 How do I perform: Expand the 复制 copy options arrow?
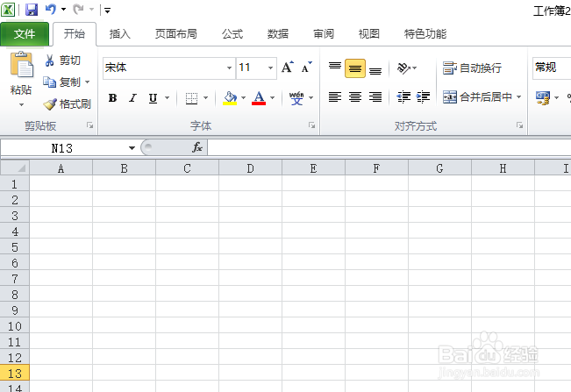point(88,82)
